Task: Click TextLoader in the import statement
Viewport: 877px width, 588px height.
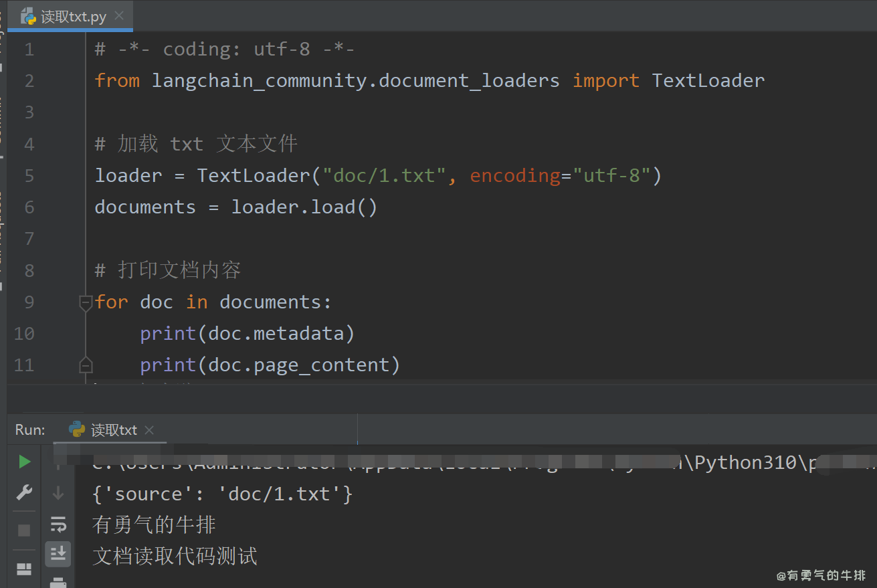Action: (x=708, y=81)
